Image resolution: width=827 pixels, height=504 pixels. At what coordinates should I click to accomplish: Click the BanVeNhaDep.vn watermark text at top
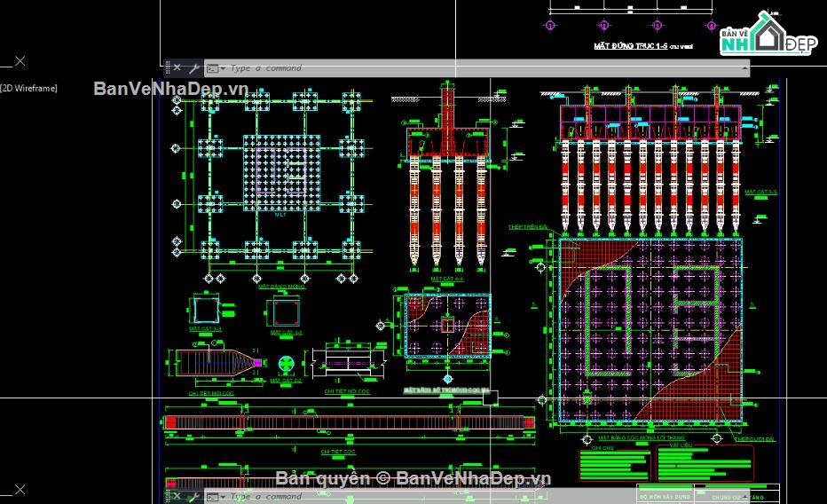click(170, 88)
